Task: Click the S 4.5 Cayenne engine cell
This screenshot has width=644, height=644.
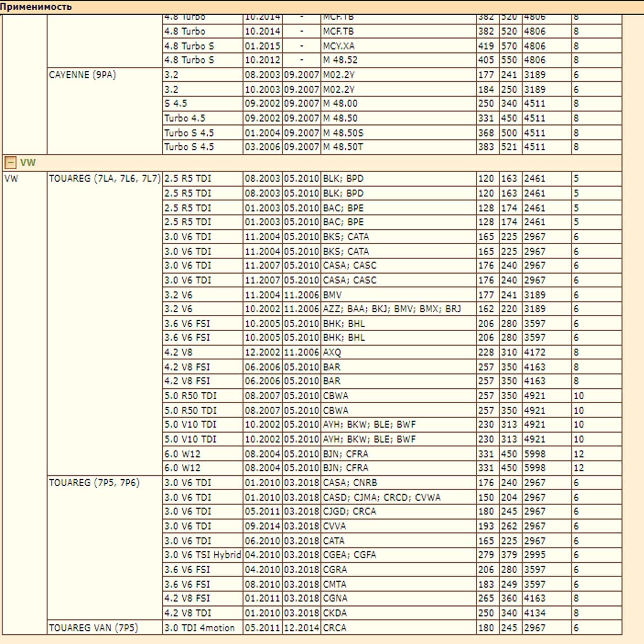Action: [176, 104]
